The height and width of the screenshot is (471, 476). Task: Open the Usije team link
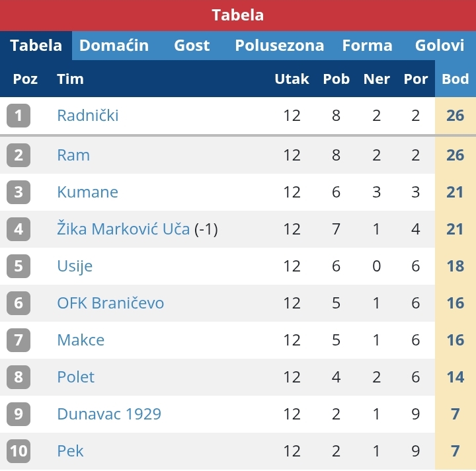(x=75, y=266)
